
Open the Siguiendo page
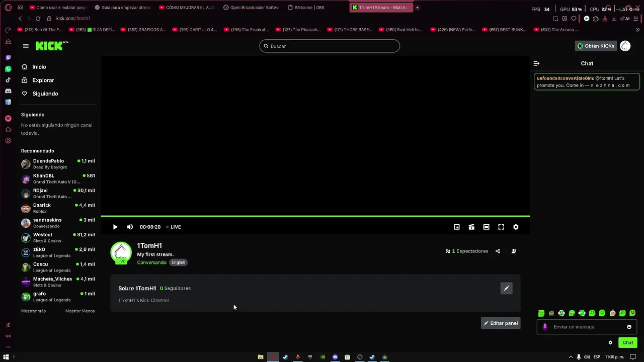coord(40,94)
